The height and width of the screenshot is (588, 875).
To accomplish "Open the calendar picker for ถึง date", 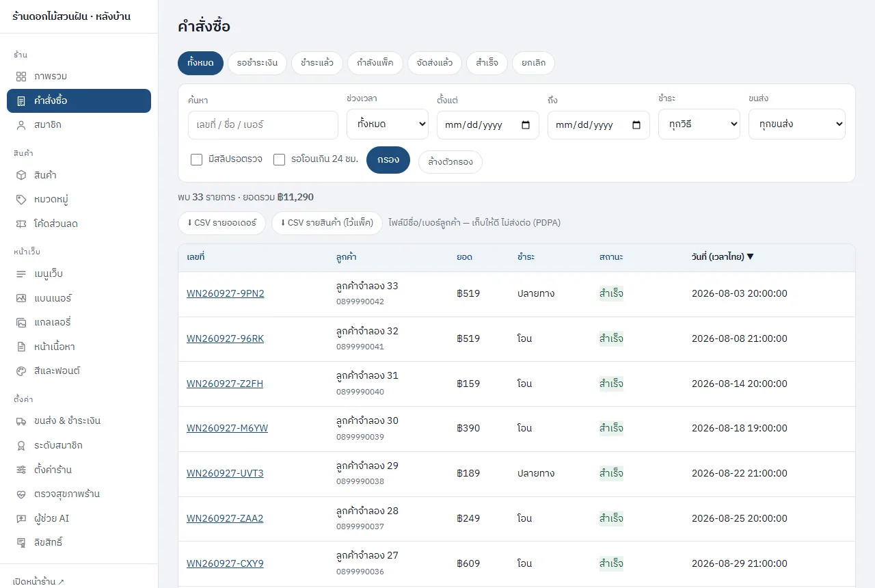I will (x=636, y=125).
